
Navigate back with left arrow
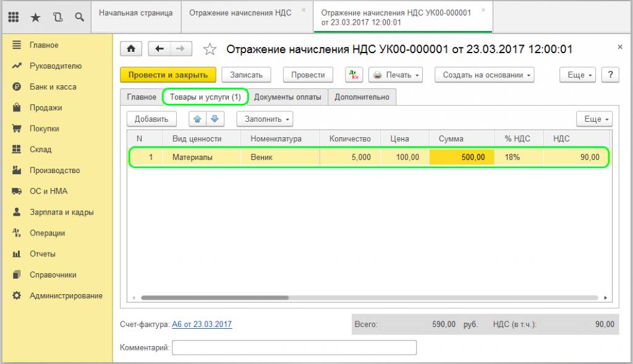(x=159, y=49)
